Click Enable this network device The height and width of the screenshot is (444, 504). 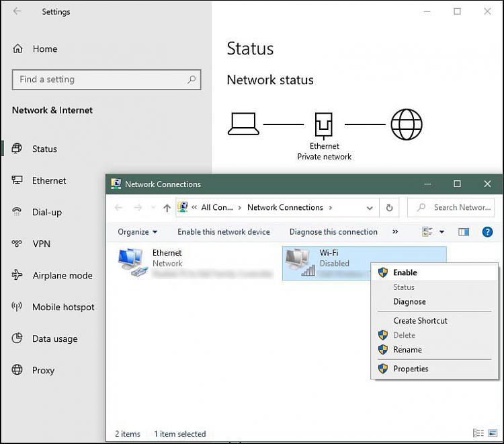click(224, 231)
